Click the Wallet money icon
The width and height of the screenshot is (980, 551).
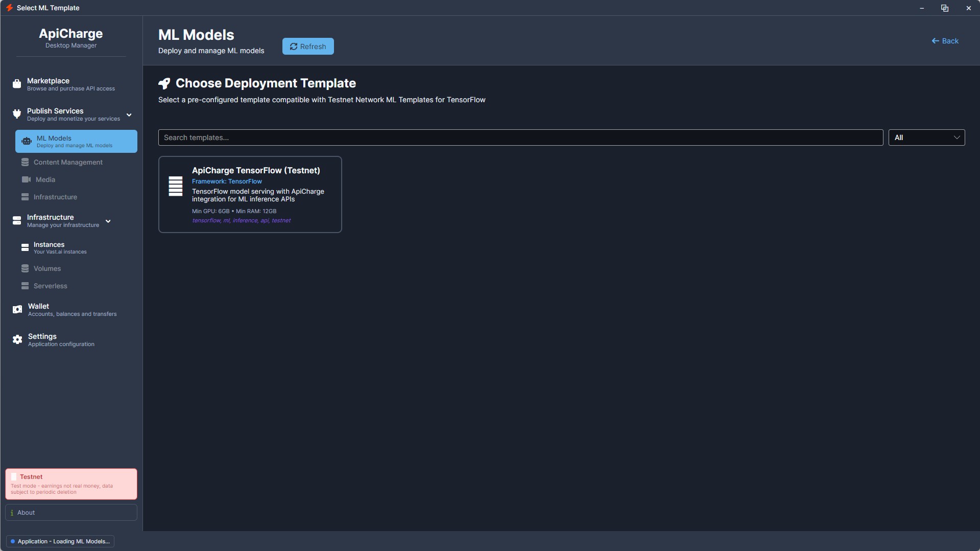pyautogui.click(x=17, y=309)
